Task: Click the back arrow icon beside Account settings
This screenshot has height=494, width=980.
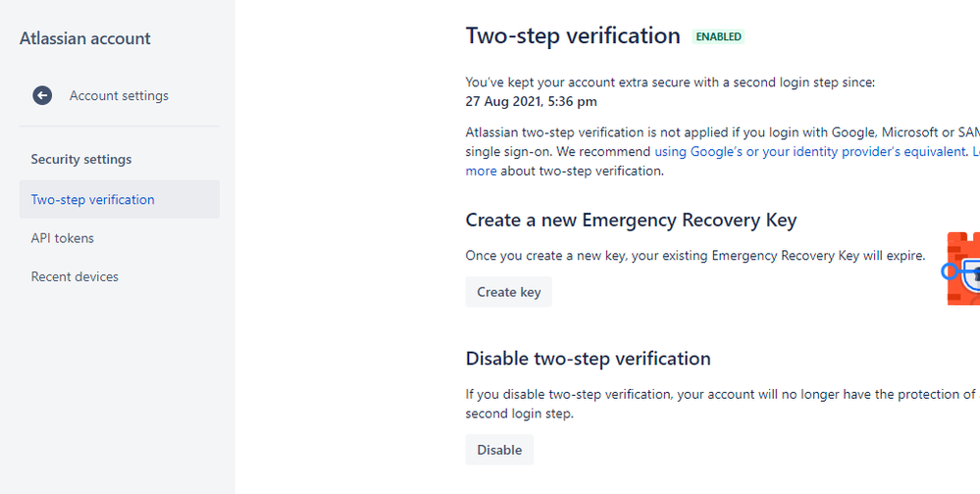Action: click(x=42, y=95)
